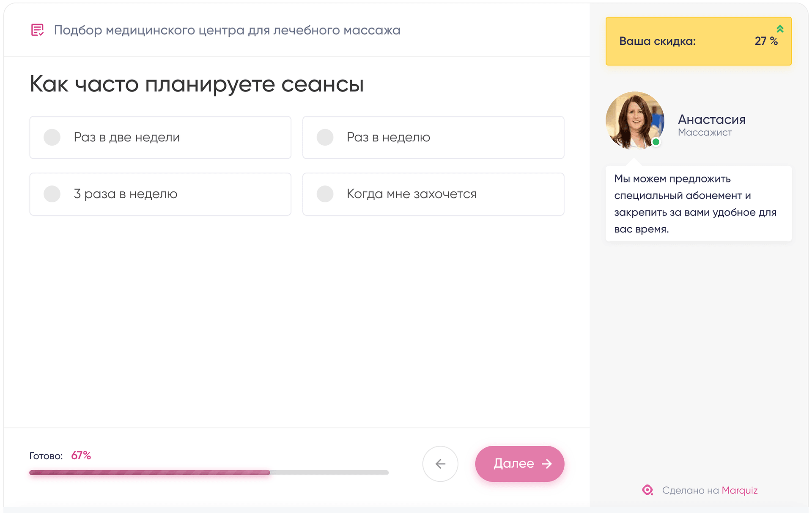The width and height of the screenshot is (812, 513).
Task: Select the 'Раз в неделю' radio option
Action: tap(325, 137)
